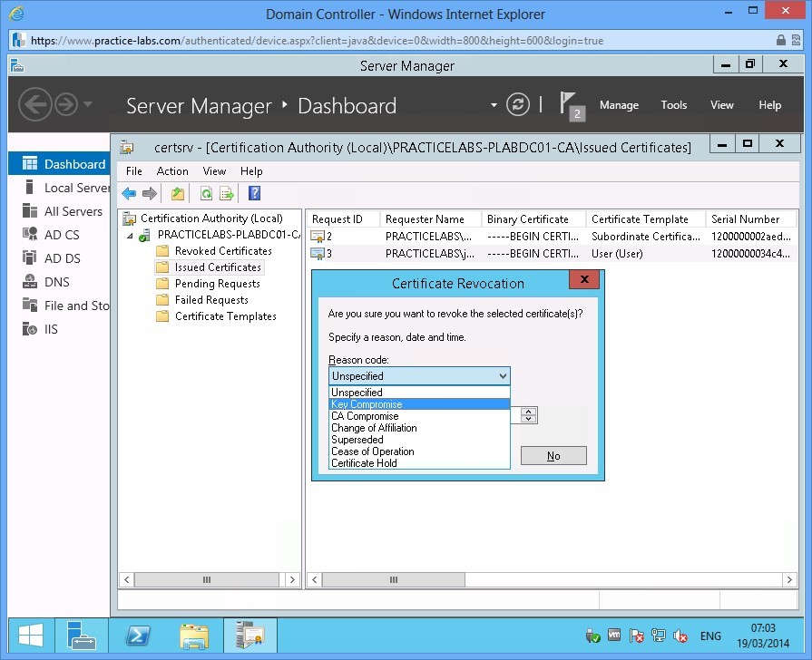Click the back arrow in certsrv toolbar

(x=129, y=193)
